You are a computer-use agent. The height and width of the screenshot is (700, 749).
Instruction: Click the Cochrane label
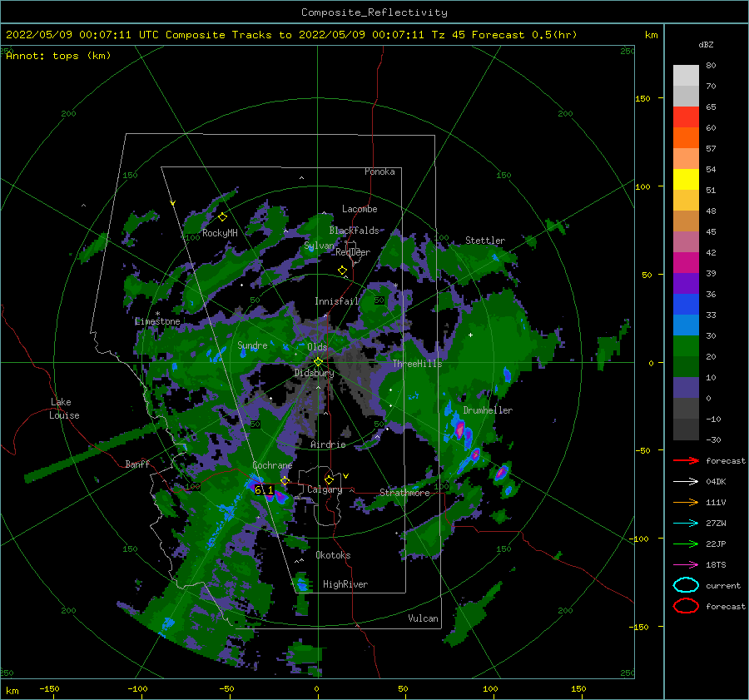pos(272,465)
